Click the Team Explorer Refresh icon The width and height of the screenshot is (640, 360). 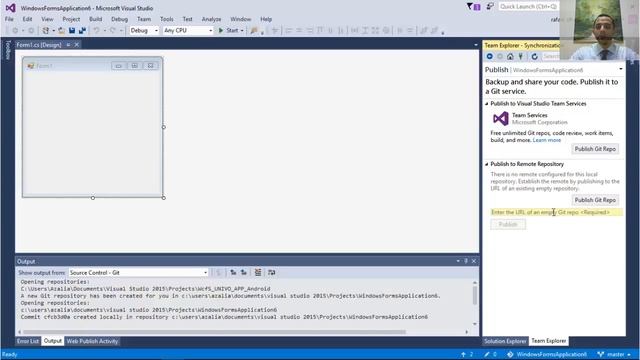pyautogui.click(x=534, y=56)
